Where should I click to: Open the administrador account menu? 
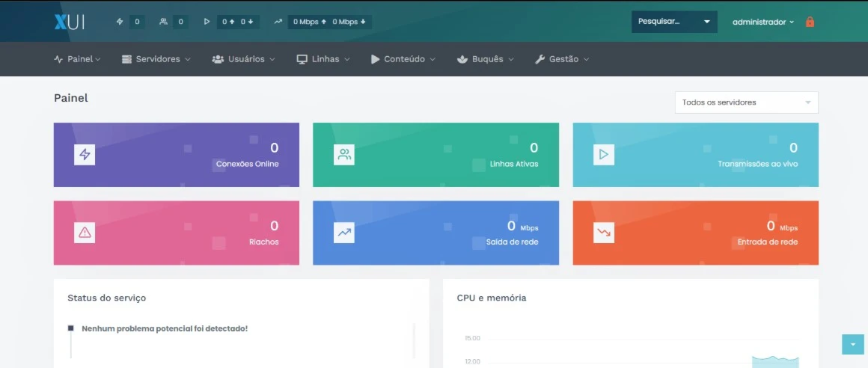[x=762, y=22]
